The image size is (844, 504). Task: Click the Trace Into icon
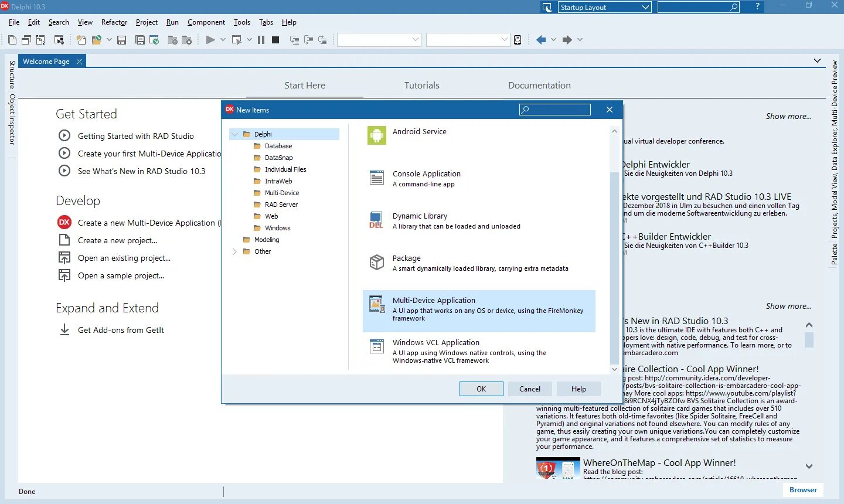(x=294, y=40)
